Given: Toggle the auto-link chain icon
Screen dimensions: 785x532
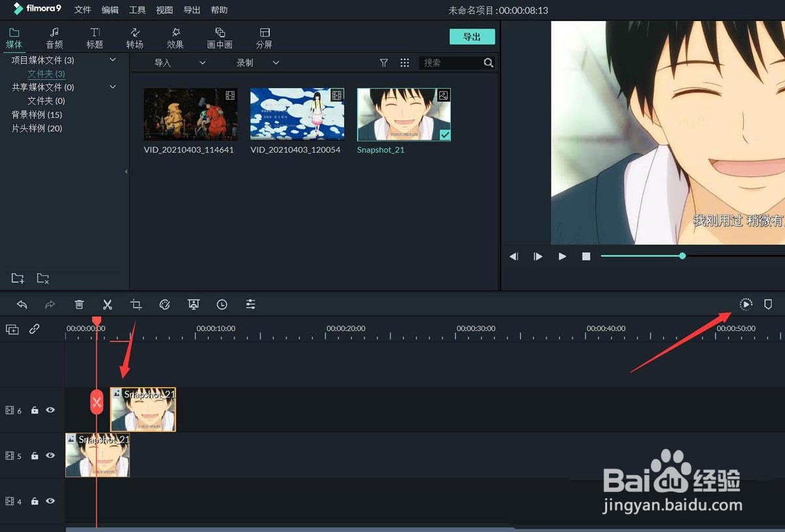Looking at the screenshot, I should [35, 329].
